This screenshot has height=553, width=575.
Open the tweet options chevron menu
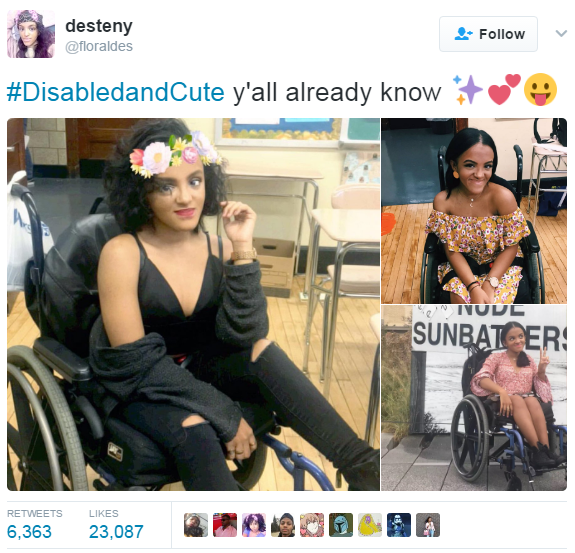tap(561, 34)
